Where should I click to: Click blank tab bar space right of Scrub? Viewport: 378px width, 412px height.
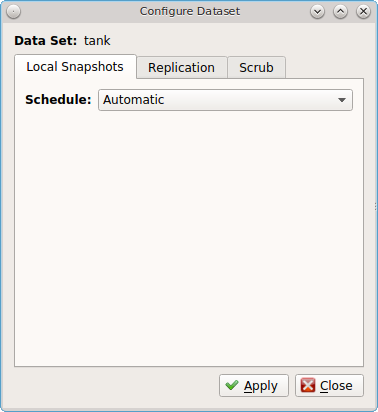click(x=324, y=68)
